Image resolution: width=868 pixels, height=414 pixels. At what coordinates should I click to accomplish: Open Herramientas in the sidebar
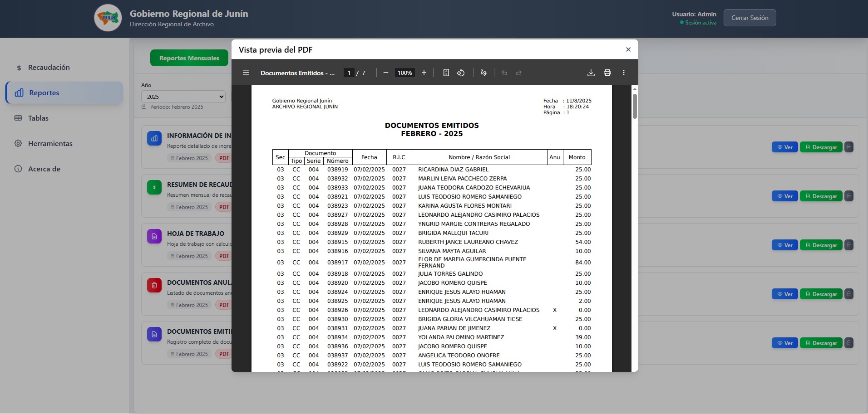pos(64,143)
